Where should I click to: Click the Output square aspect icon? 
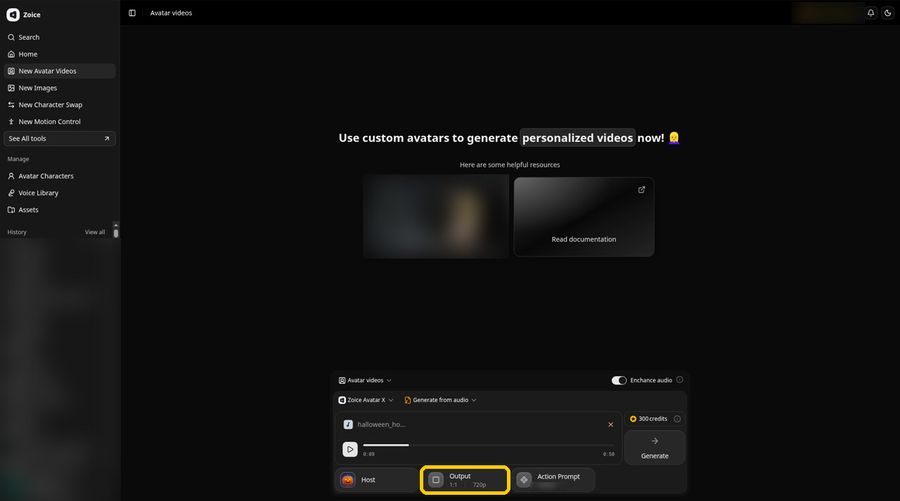click(x=436, y=480)
